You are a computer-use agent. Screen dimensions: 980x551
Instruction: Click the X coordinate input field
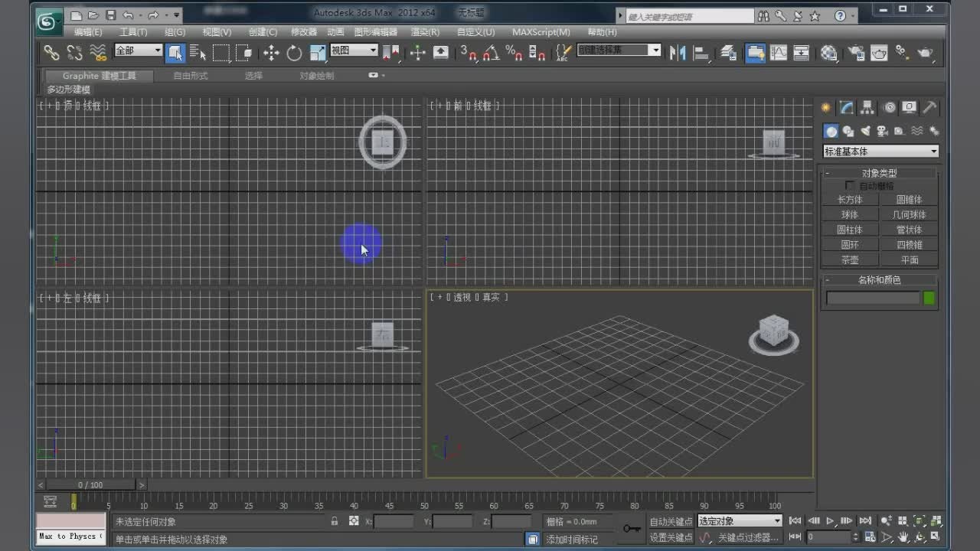pos(394,521)
